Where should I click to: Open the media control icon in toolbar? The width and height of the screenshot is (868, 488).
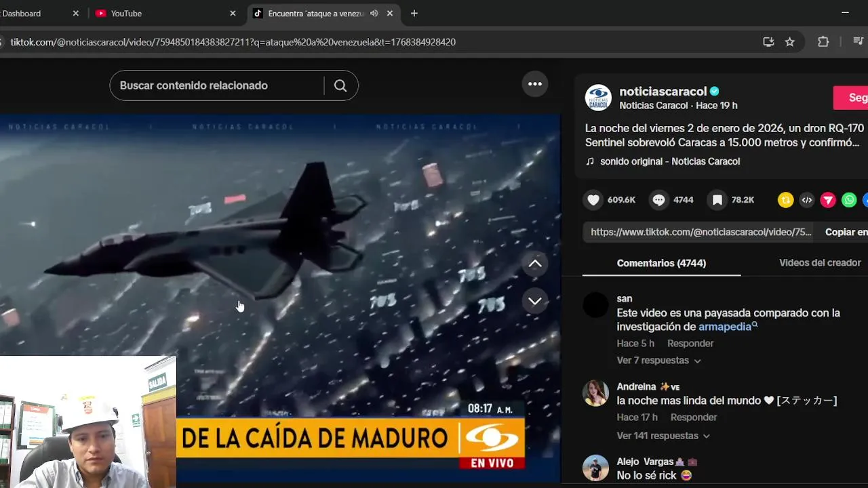858,42
